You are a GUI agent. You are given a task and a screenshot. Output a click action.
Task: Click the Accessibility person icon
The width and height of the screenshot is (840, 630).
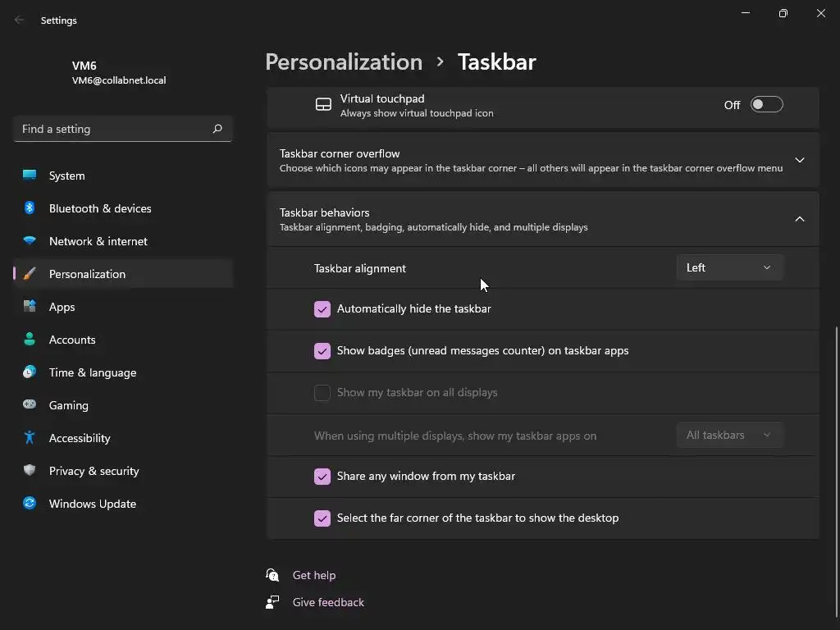[30, 438]
